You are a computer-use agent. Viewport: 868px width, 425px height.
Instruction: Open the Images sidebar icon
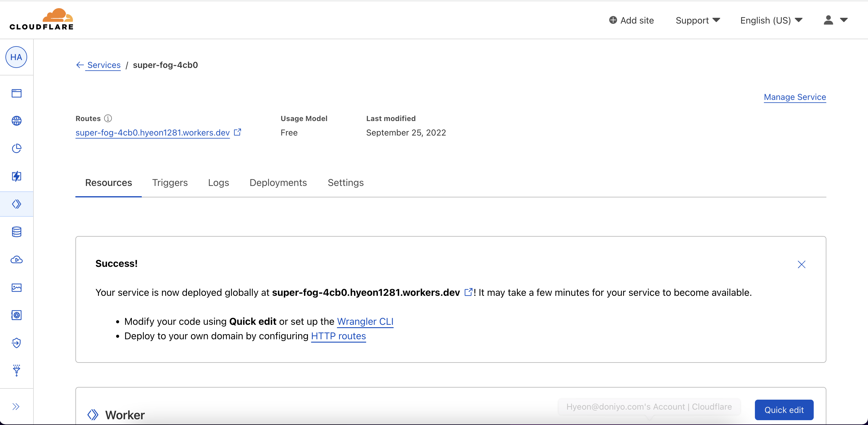coord(17,287)
